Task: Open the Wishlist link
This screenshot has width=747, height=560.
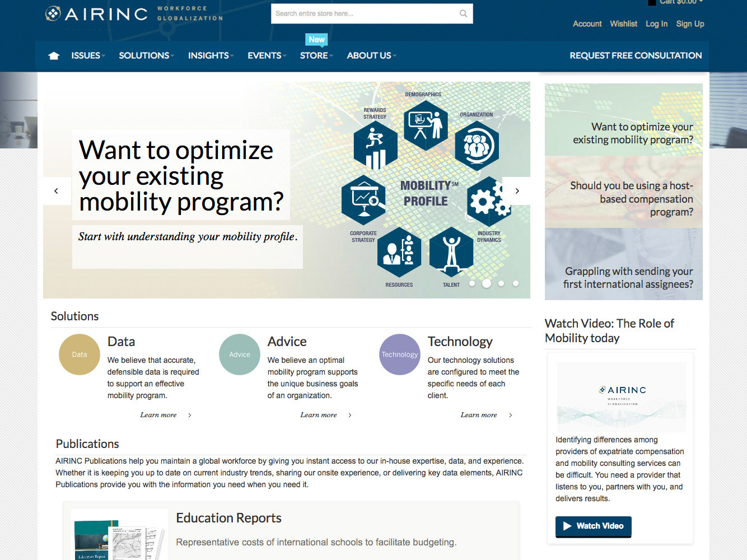Action: tap(623, 24)
